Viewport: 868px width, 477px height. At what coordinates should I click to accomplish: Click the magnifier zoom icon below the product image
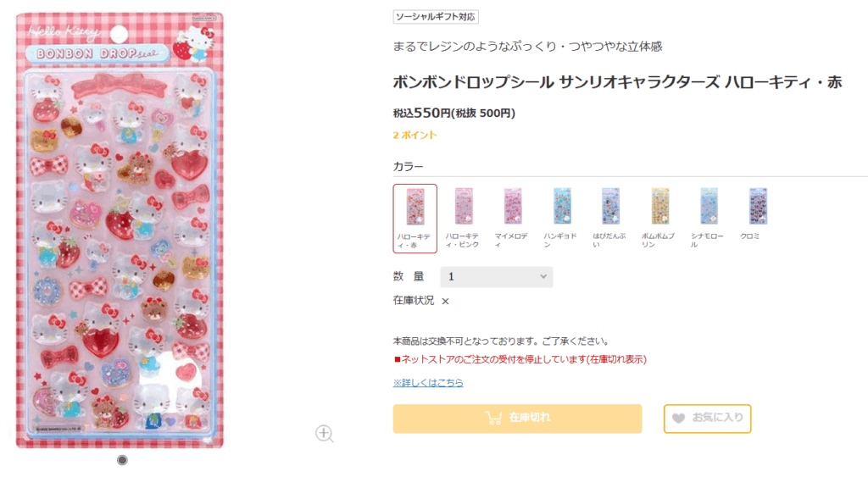[324, 434]
